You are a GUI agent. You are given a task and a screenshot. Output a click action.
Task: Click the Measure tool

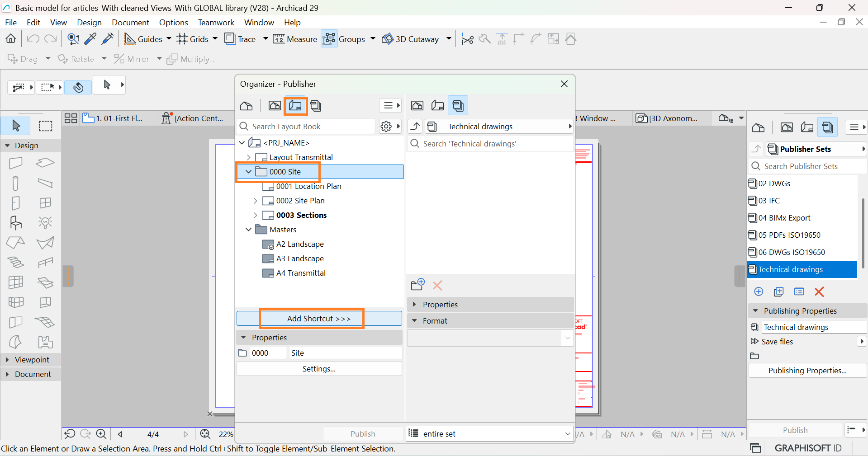coord(295,39)
